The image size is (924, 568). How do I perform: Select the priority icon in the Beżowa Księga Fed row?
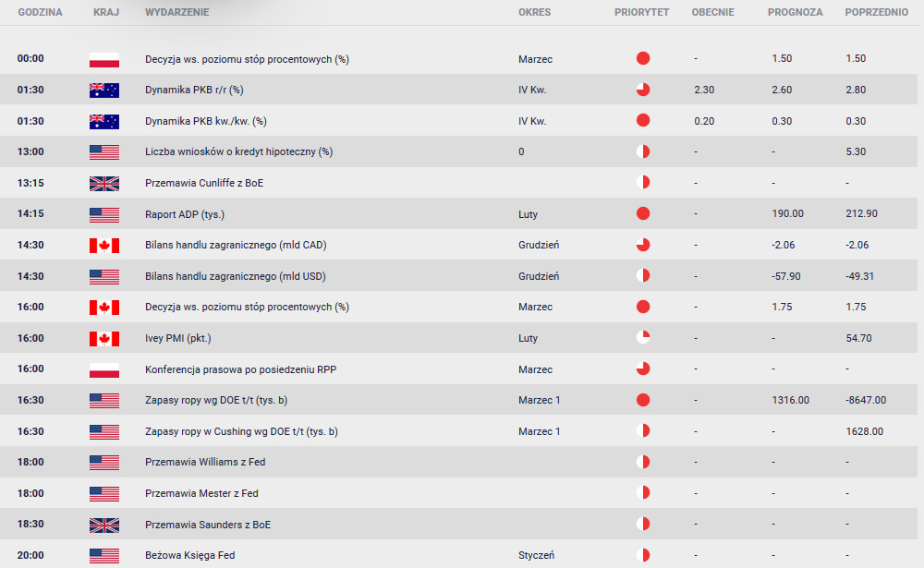(x=643, y=555)
